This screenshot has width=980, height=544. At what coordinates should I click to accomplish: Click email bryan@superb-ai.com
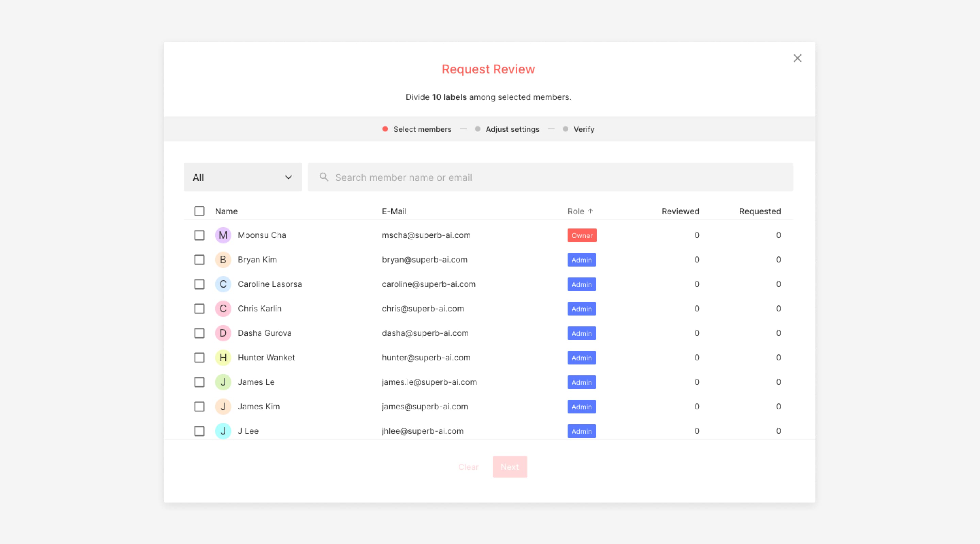click(425, 260)
